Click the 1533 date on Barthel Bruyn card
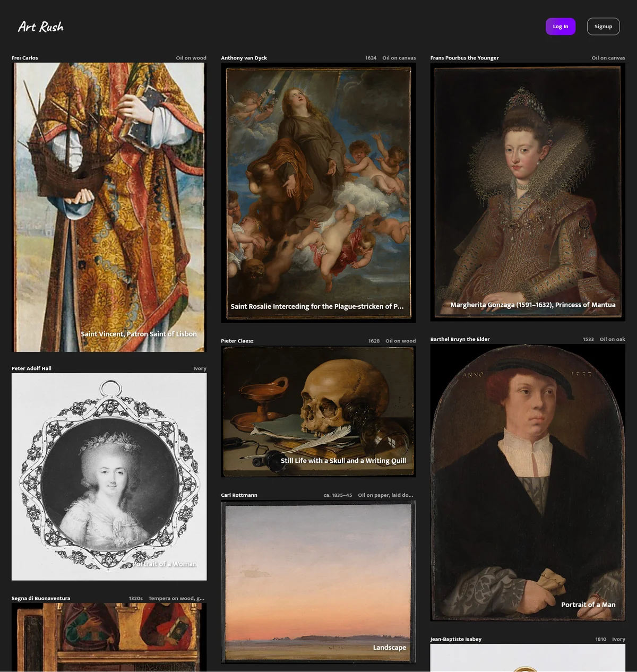This screenshot has width=637, height=672. 588,339
